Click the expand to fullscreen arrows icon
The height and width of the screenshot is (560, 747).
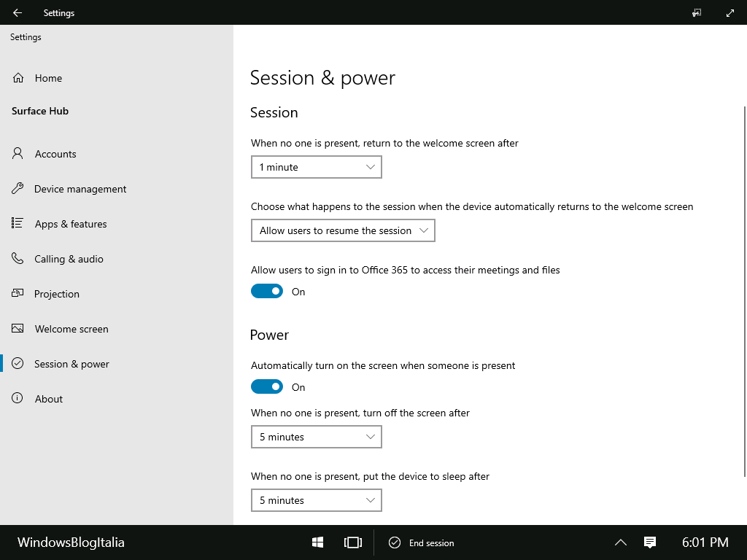coord(729,13)
